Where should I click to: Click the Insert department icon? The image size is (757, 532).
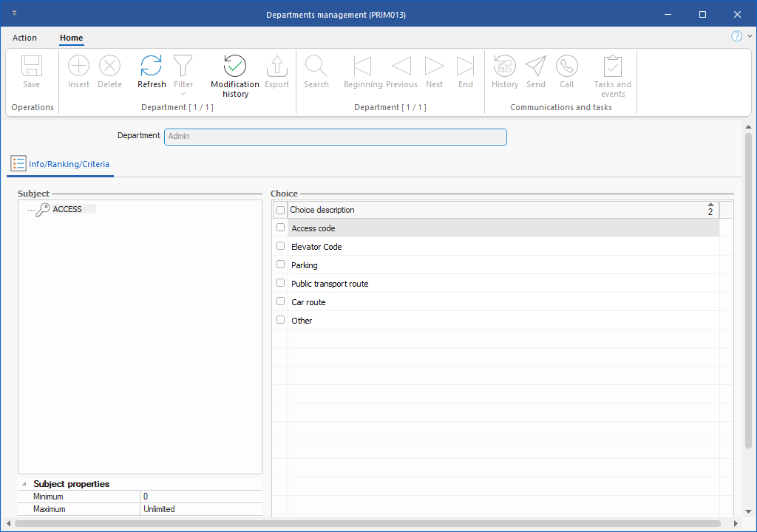pyautogui.click(x=78, y=66)
